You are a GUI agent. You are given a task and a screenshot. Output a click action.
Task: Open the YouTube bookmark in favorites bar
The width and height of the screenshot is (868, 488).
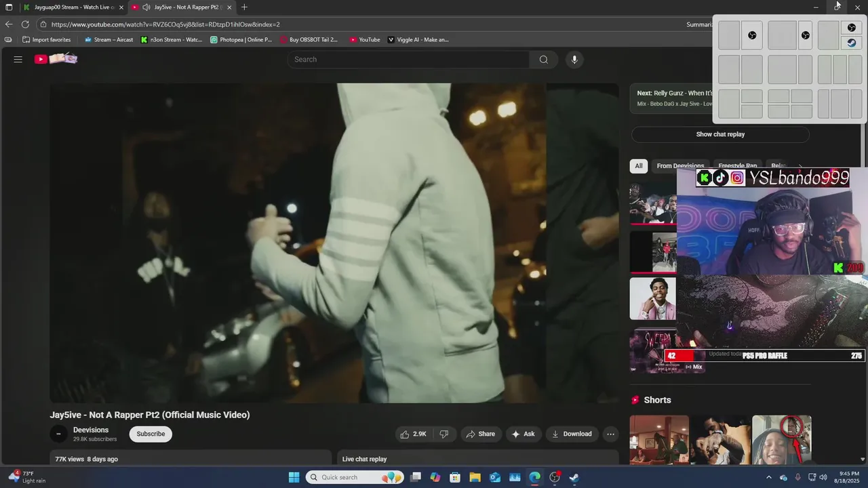tap(365, 40)
